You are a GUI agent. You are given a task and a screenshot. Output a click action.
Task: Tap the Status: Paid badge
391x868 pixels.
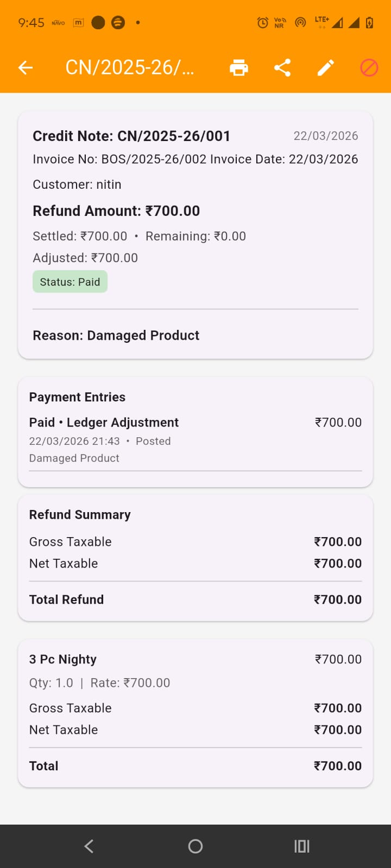coord(70,282)
